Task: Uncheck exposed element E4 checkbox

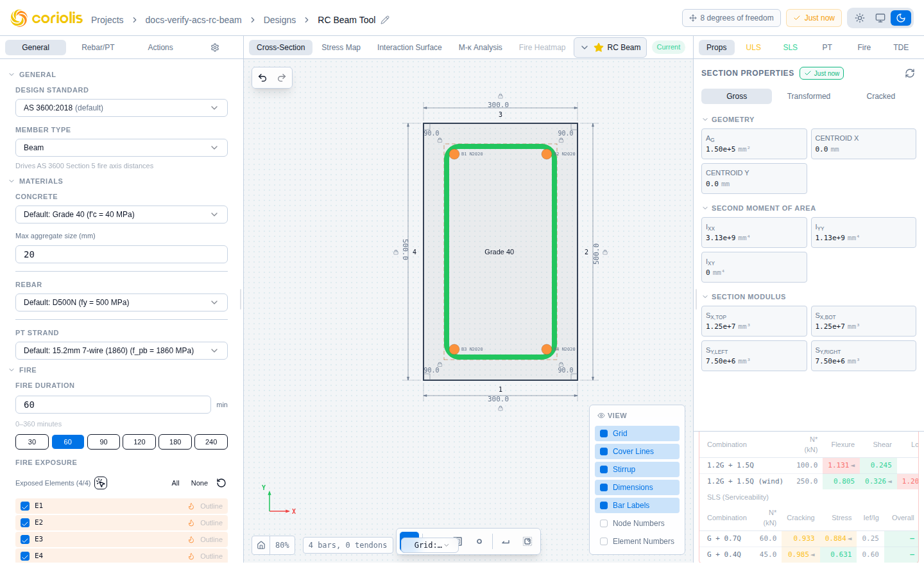Action: pos(25,556)
